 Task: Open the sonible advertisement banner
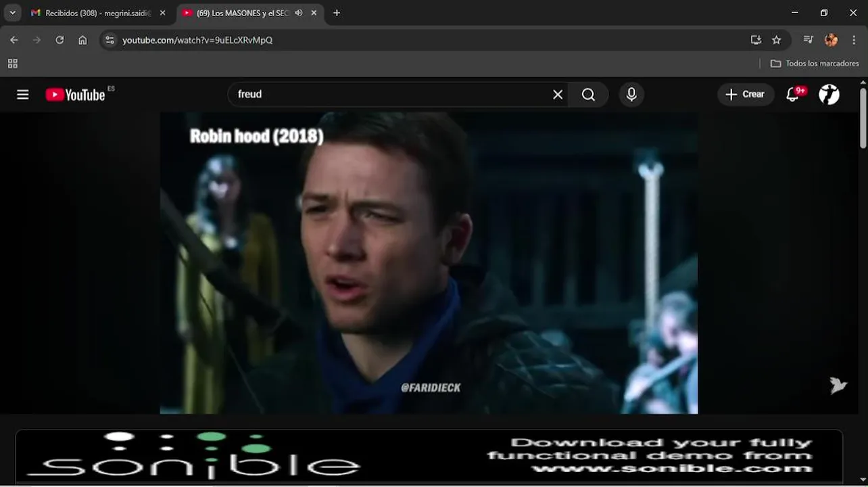pos(429,455)
